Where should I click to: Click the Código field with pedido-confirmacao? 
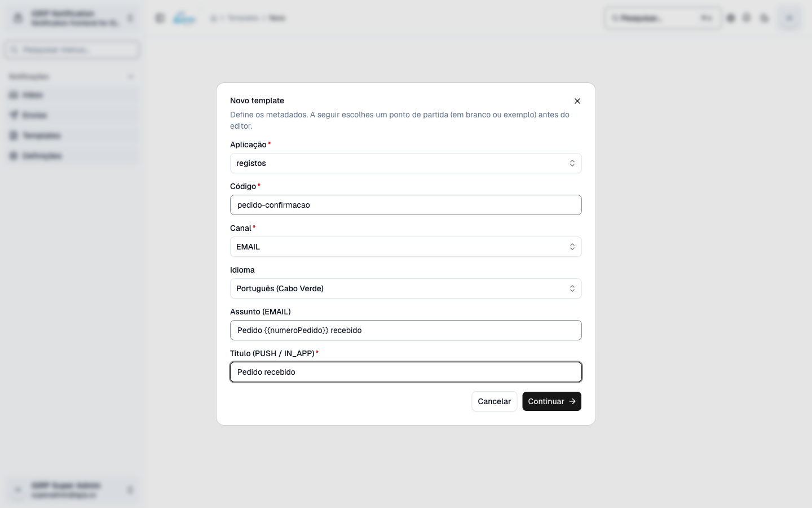[x=406, y=205]
